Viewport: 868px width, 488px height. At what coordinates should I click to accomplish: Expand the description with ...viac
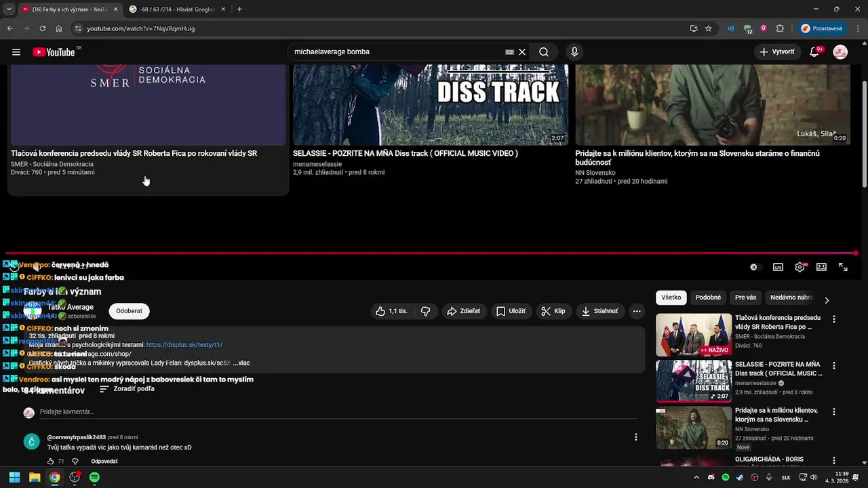(x=241, y=363)
